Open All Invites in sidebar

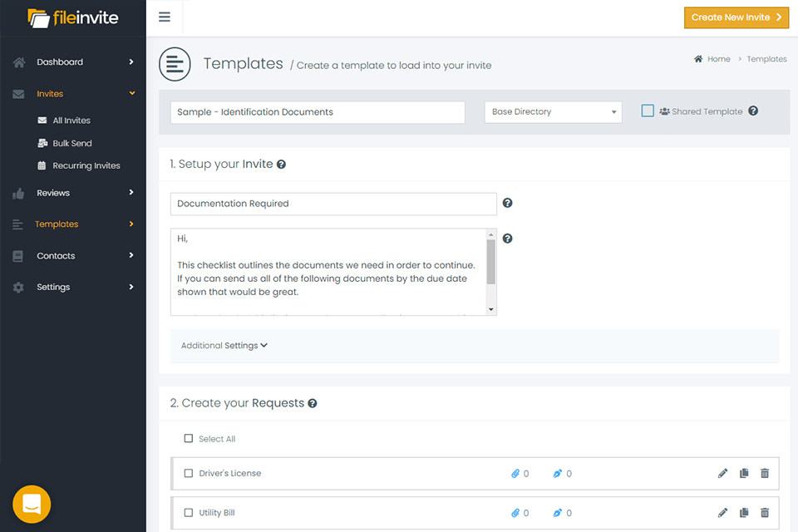(x=71, y=121)
